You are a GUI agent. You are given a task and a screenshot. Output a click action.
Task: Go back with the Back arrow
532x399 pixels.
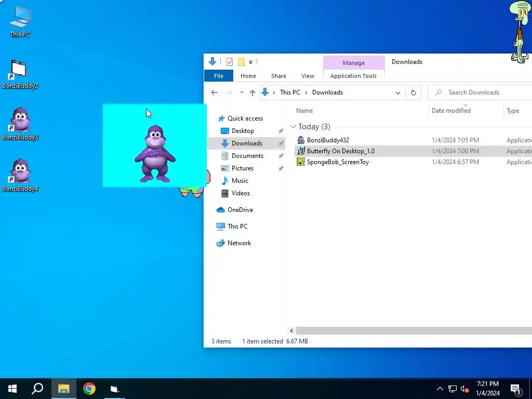[x=214, y=92]
